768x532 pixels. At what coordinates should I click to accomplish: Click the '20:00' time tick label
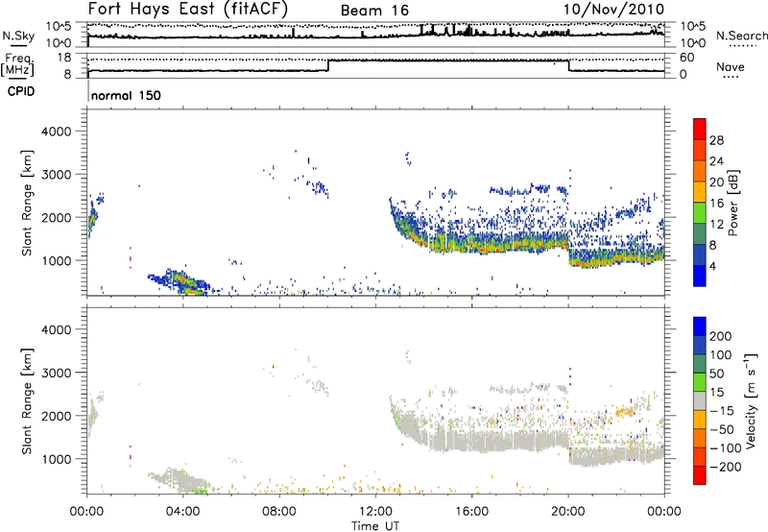pyautogui.click(x=568, y=512)
